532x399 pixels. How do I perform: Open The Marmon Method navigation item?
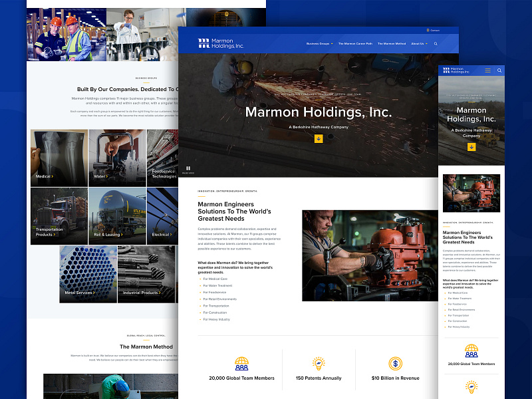coord(392,44)
